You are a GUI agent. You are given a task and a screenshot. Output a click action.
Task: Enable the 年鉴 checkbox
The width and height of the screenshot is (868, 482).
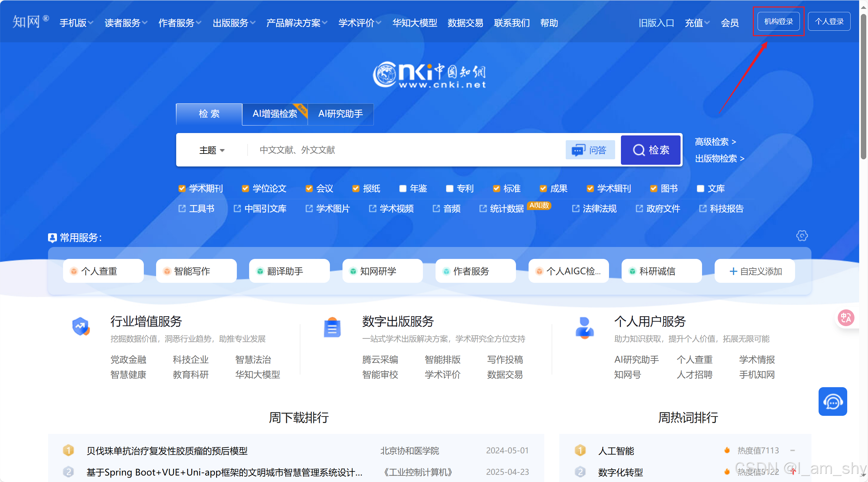coord(403,189)
